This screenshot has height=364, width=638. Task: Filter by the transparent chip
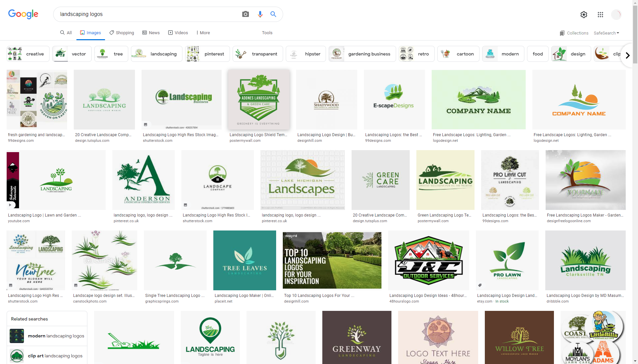258,54
